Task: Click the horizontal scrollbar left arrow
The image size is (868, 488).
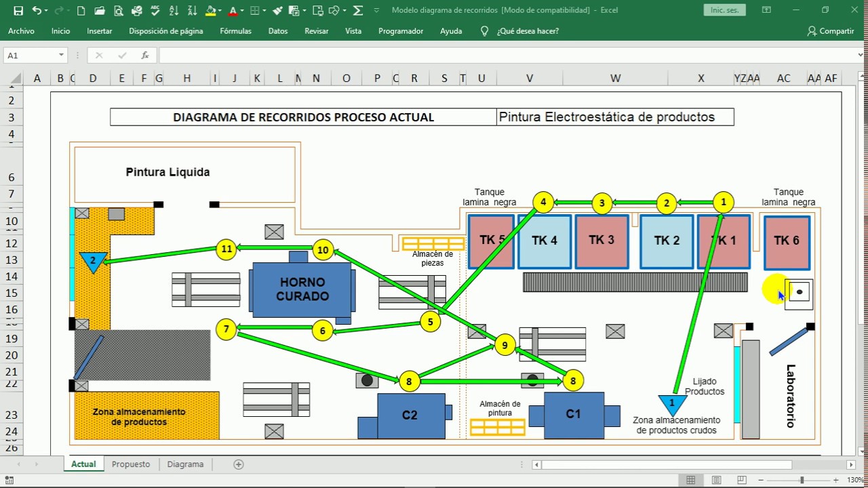Action: click(536, 464)
